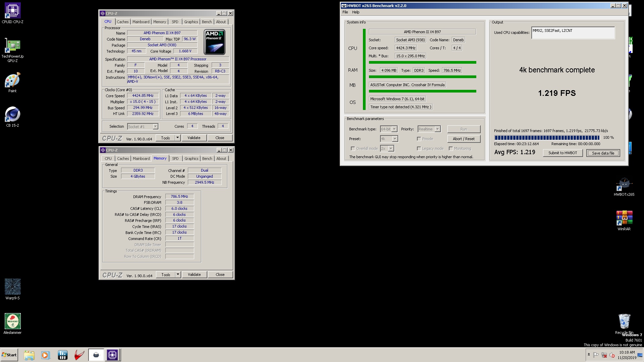
Task: Open the Help menu in HWBOT
Action: [x=356, y=12]
